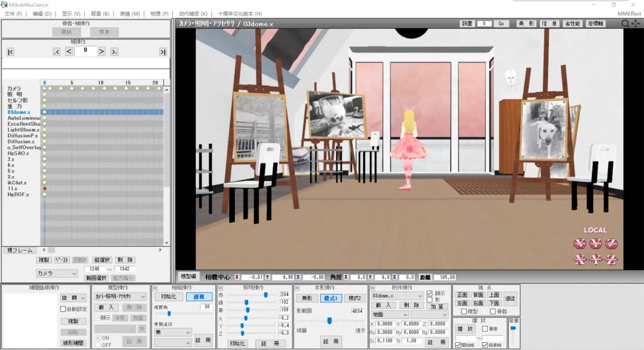Enable the 模型 checkbox in the 視点 panel

[x=464, y=312]
